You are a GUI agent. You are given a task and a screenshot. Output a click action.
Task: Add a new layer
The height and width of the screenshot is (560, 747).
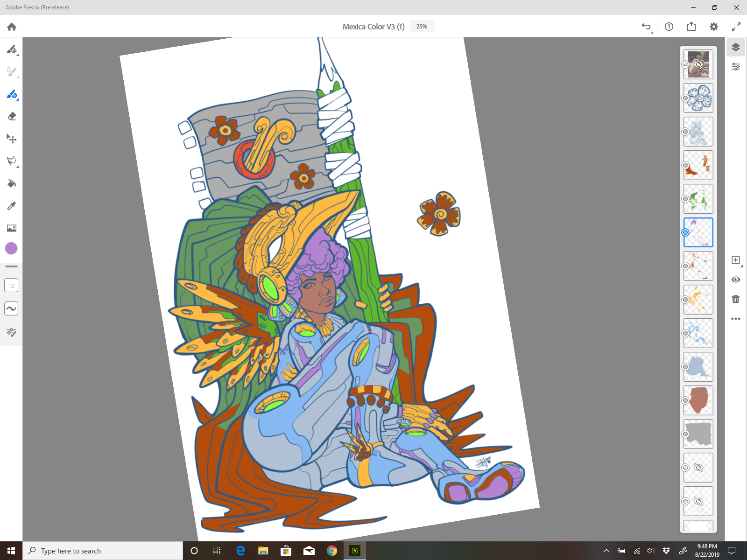(x=736, y=260)
